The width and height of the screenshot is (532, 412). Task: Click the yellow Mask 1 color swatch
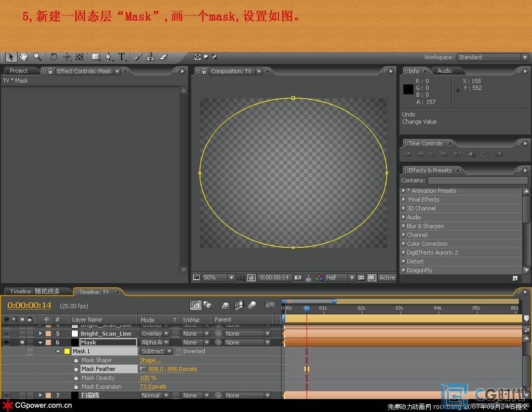click(67, 351)
